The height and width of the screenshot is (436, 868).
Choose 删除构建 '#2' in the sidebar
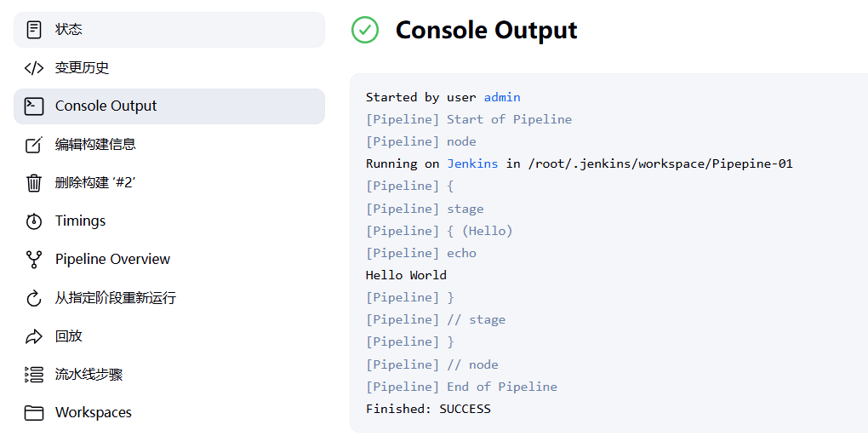(x=94, y=183)
